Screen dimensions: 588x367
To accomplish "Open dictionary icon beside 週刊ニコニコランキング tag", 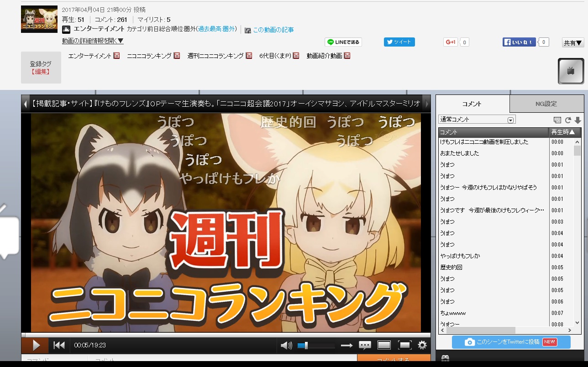I will tap(249, 56).
